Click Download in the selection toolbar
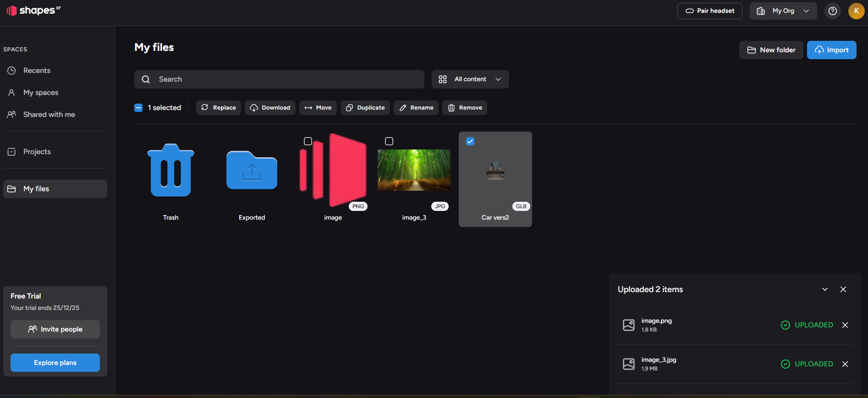This screenshot has width=868, height=398. [x=270, y=108]
